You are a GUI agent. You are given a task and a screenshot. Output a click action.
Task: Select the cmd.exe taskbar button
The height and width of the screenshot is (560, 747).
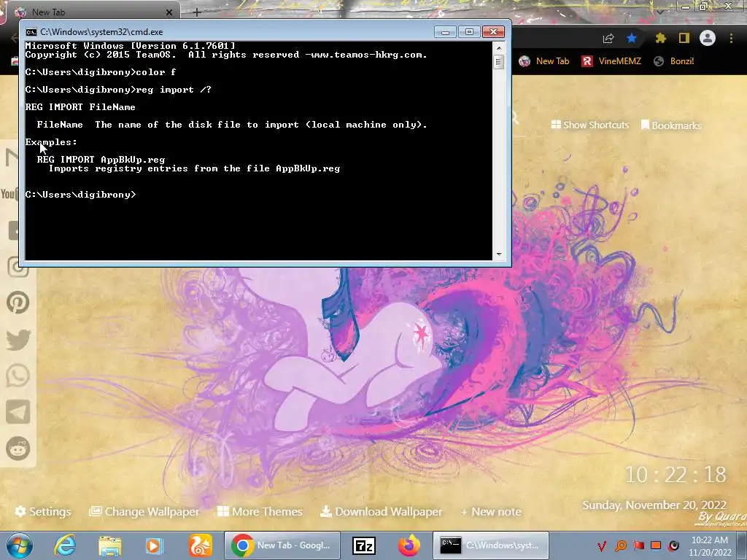coord(491,545)
